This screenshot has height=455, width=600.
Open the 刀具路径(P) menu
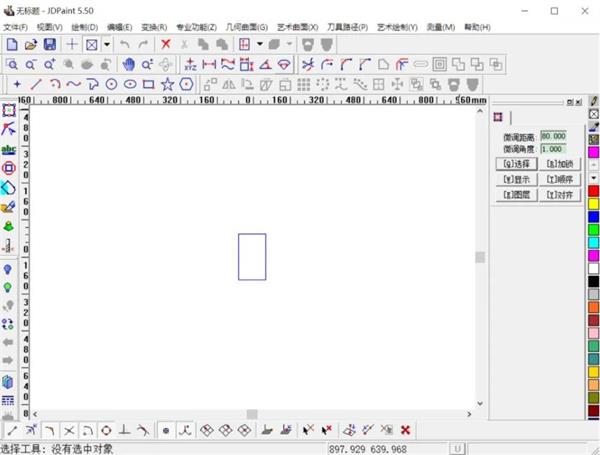coord(347,27)
